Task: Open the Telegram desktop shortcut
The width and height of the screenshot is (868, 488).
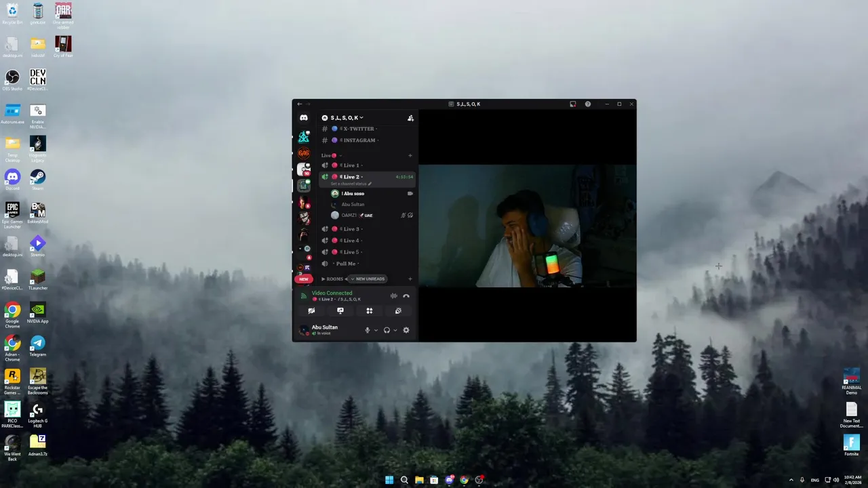Action: (x=37, y=346)
